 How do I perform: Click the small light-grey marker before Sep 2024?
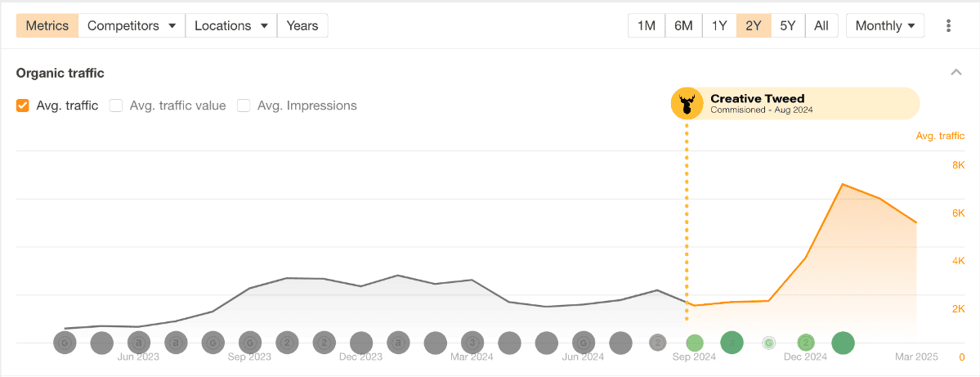(x=658, y=343)
